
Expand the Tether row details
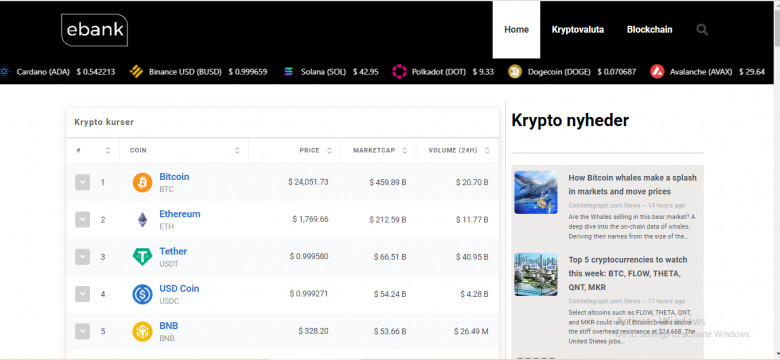pos(83,257)
